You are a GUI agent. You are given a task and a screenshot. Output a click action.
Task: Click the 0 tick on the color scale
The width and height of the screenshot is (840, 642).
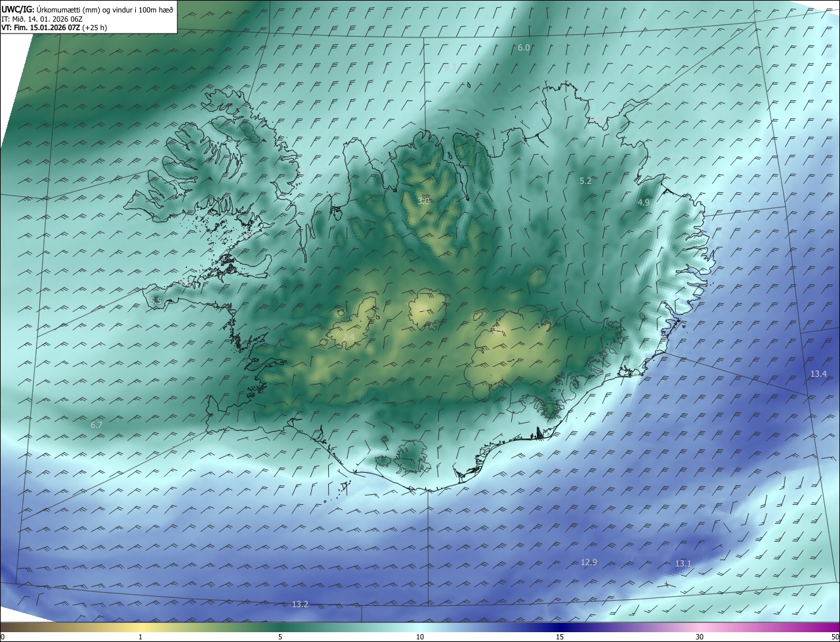tap(3, 637)
